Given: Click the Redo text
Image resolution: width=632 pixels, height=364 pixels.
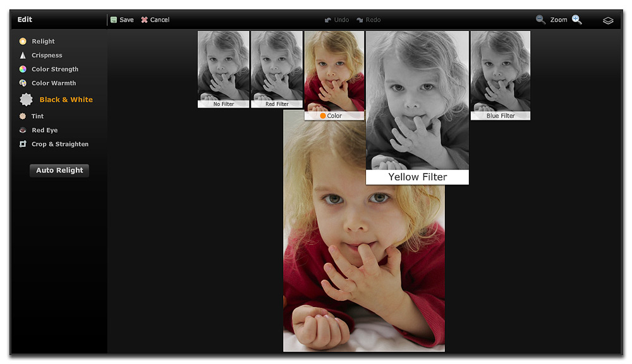Looking at the screenshot, I should 374,20.
